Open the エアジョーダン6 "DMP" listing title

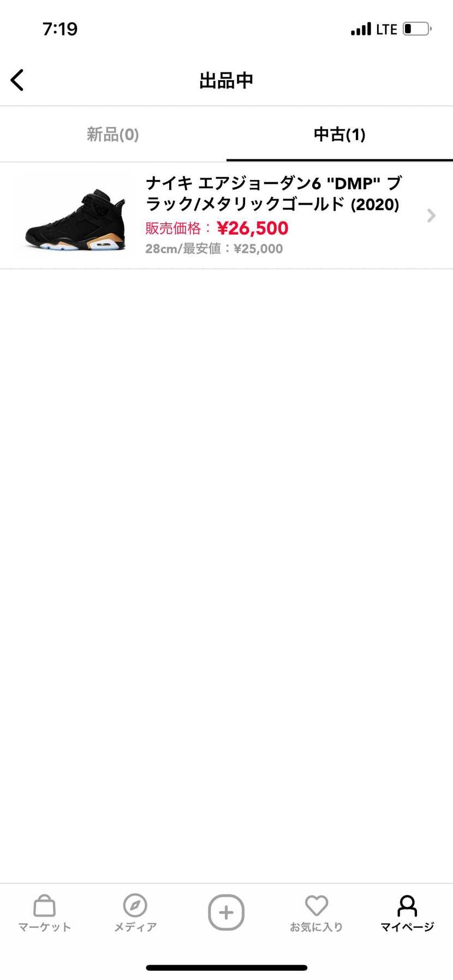coord(273,194)
